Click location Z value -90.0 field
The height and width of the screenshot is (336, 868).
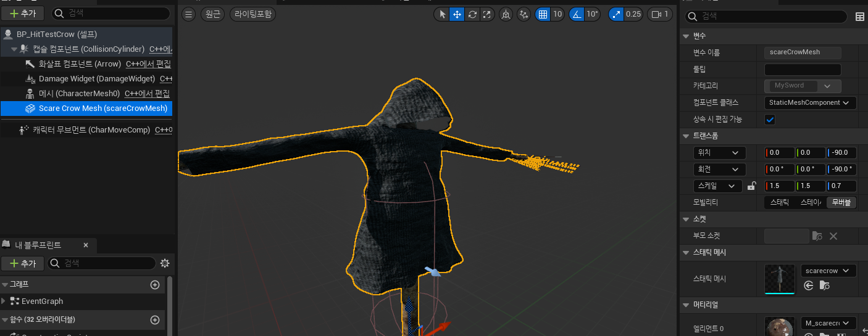click(x=841, y=152)
